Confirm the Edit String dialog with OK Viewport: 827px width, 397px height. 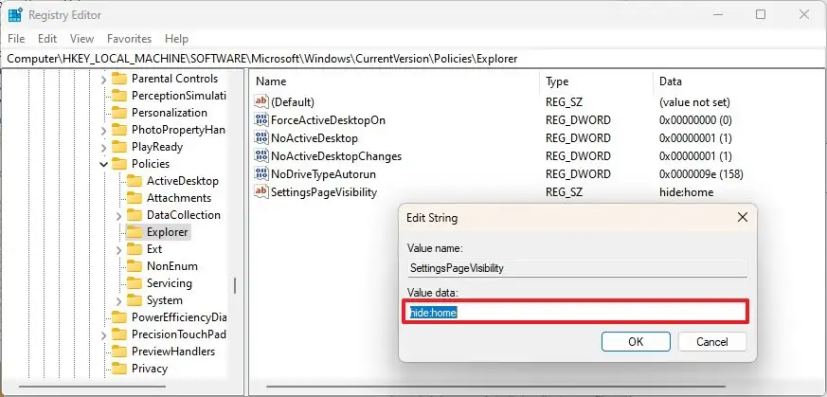(x=636, y=342)
